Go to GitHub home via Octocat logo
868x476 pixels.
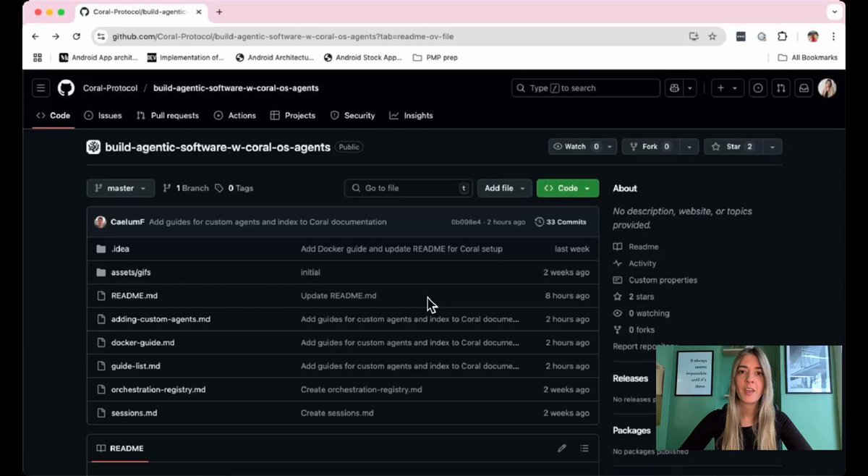click(x=66, y=88)
